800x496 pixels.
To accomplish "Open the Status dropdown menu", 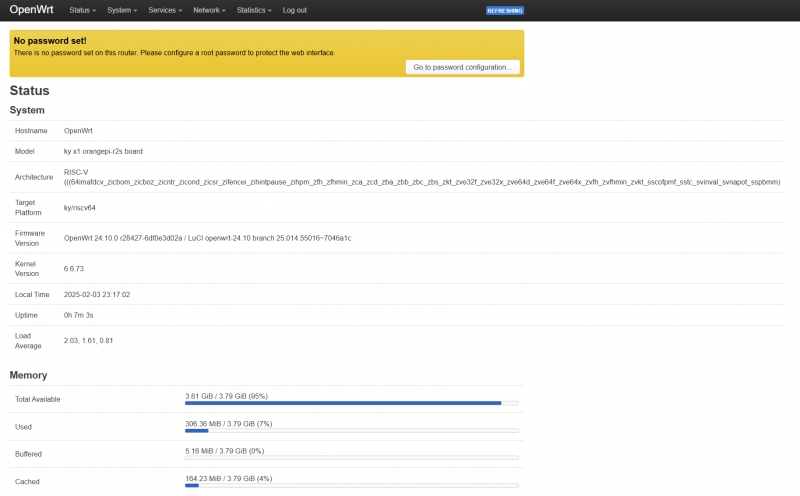I will (83, 10).
